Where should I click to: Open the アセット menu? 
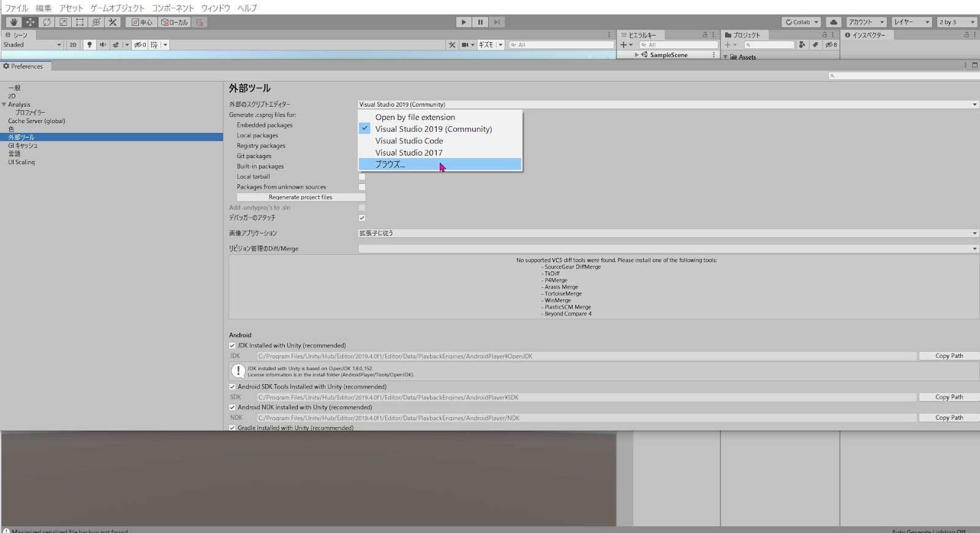(x=71, y=8)
